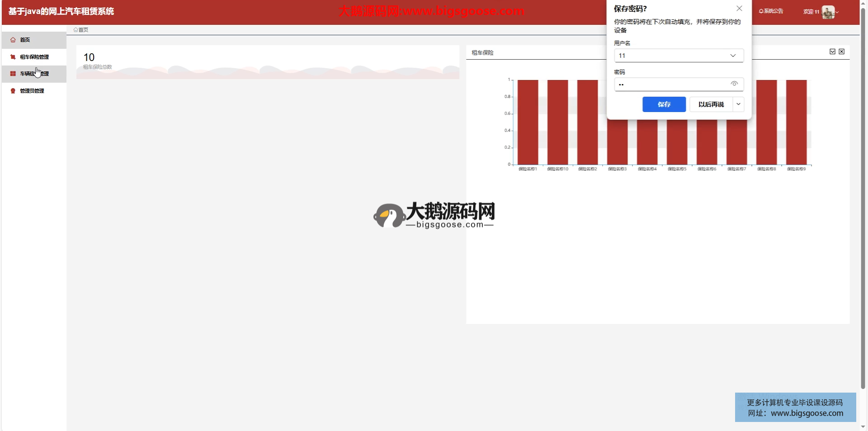
Task: Close the 保存密码 popup
Action: (x=739, y=9)
